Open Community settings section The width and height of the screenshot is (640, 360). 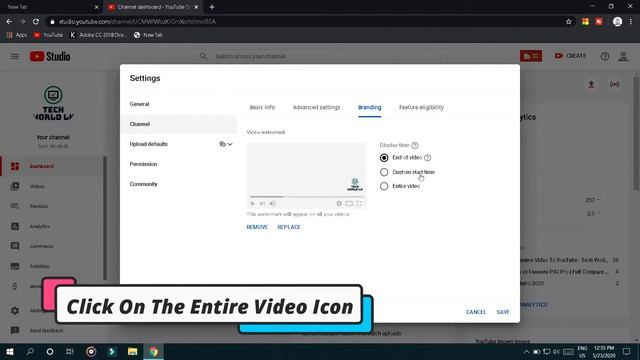(x=143, y=184)
